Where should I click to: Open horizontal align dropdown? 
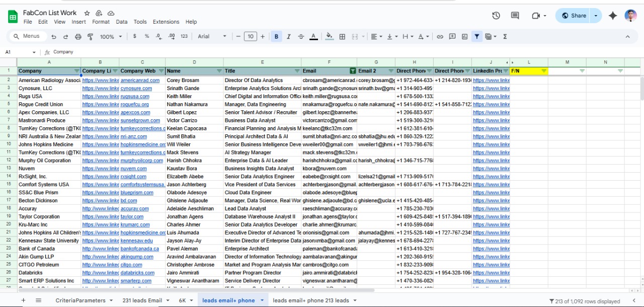click(376, 36)
